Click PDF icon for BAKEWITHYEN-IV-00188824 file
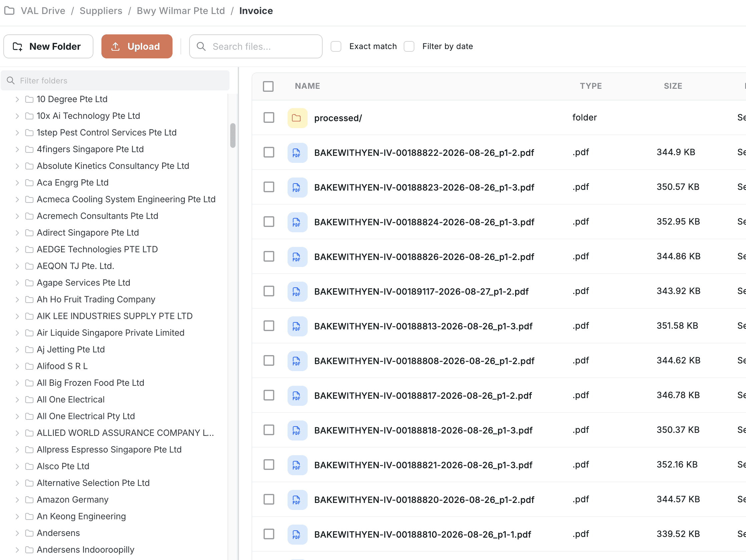The height and width of the screenshot is (560, 746). pos(297,222)
